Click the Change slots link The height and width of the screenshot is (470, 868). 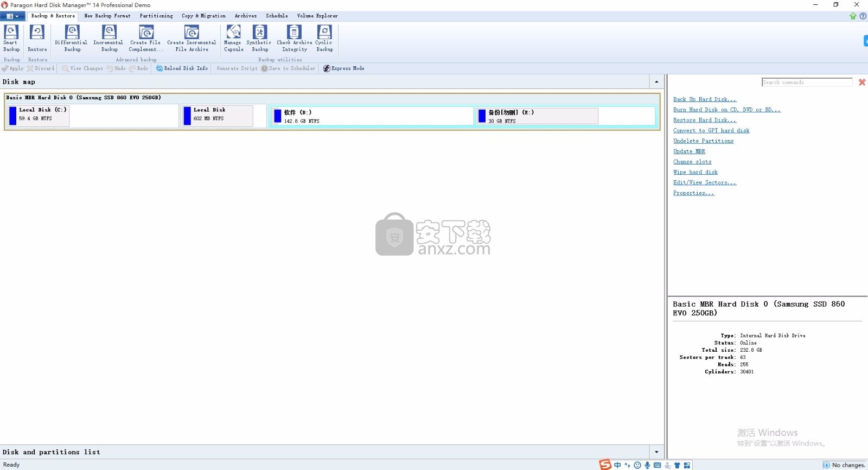(x=692, y=162)
